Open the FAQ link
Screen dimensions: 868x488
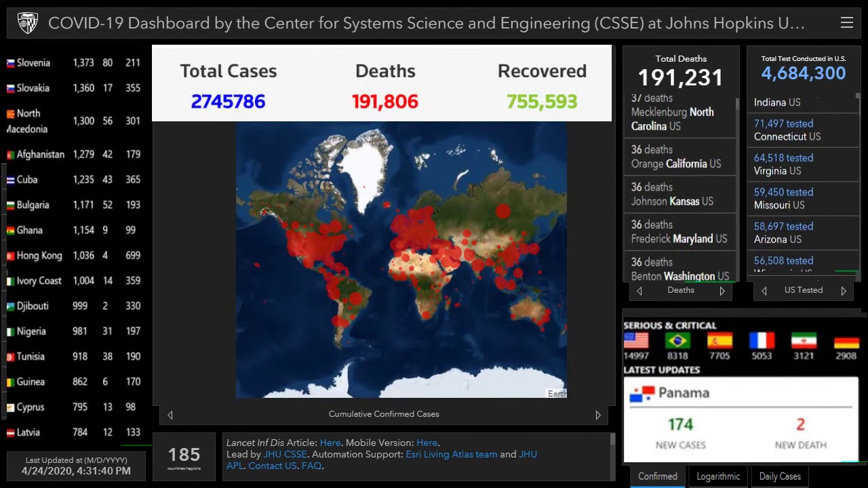click(312, 466)
